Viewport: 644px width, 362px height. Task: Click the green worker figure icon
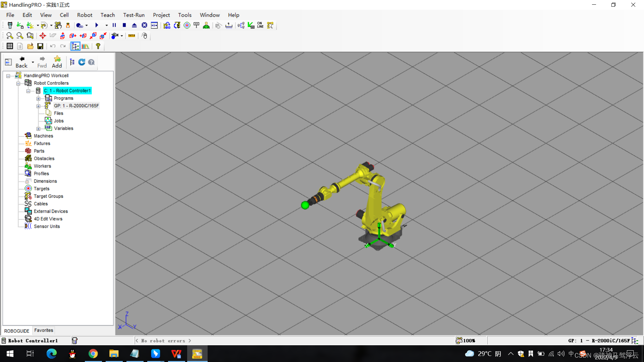(x=206, y=25)
